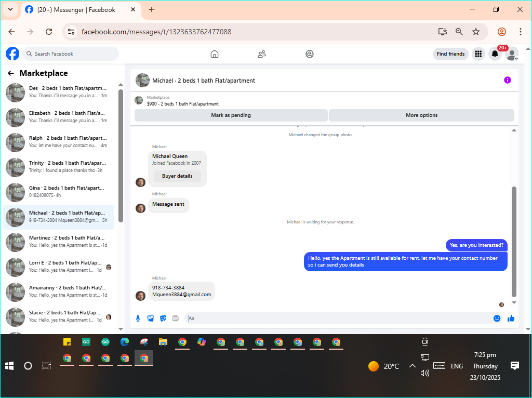Click the Find friends button
Screen dimensions: 532x398
(450, 54)
